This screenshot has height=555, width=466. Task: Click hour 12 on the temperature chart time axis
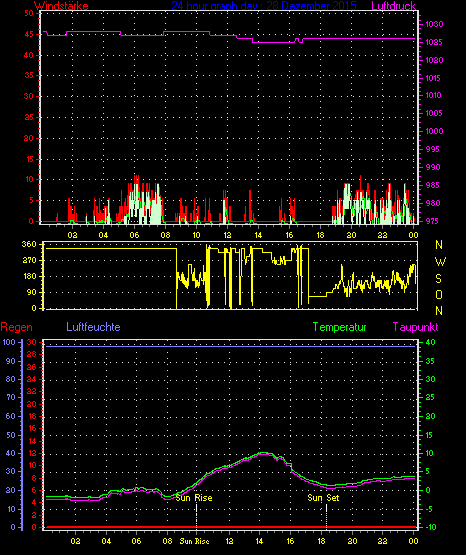tap(229, 541)
